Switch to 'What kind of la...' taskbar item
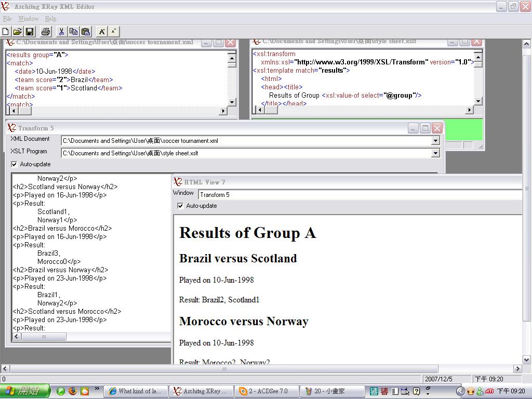 [x=136, y=391]
